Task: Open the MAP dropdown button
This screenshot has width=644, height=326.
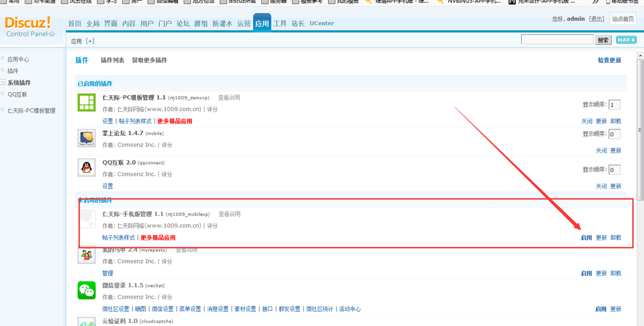Action: point(626,40)
